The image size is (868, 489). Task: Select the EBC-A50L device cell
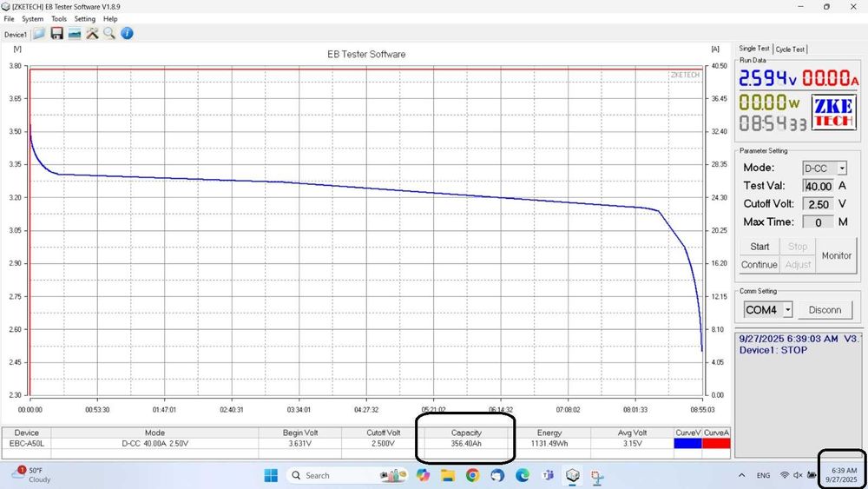[27, 444]
